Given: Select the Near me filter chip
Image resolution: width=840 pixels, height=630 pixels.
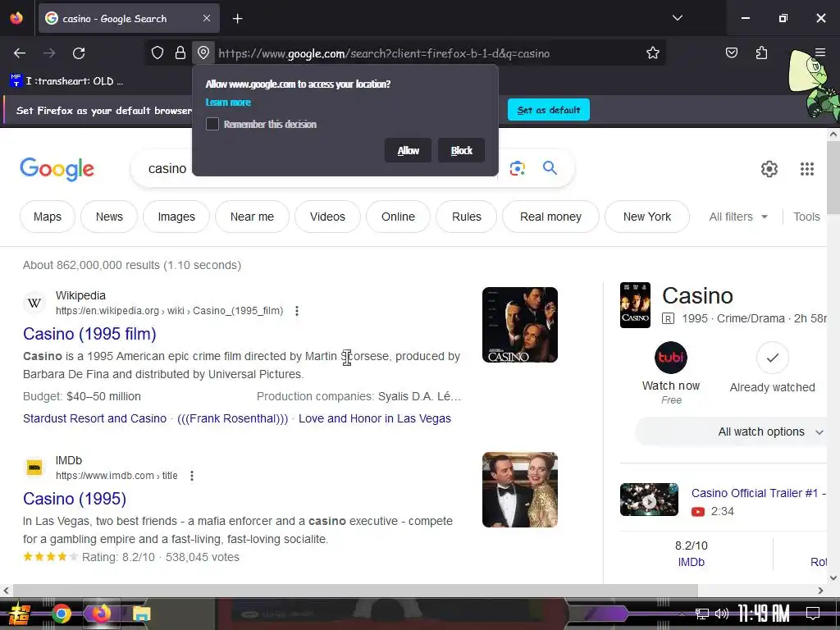Looking at the screenshot, I should click(252, 217).
